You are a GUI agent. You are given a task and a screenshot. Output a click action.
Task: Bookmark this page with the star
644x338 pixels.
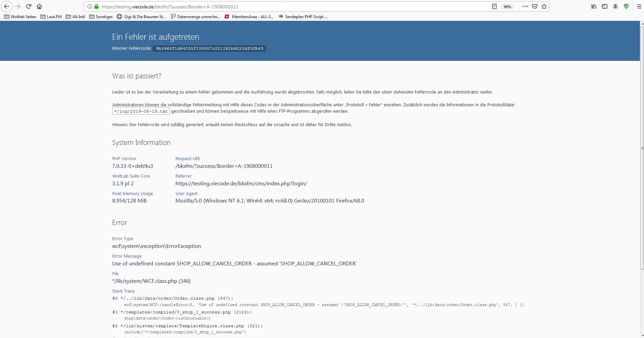pyautogui.click(x=544, y=6)
